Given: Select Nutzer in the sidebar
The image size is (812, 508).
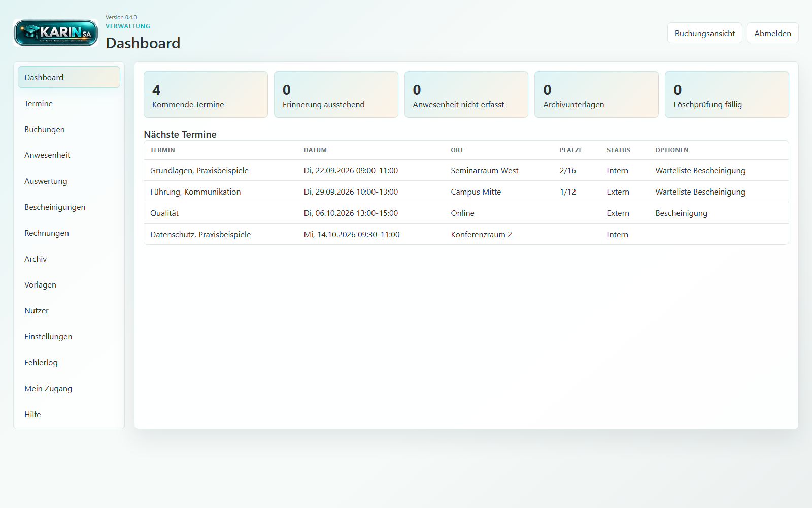Looking at the screenshot, I should (x=69, y=310).
